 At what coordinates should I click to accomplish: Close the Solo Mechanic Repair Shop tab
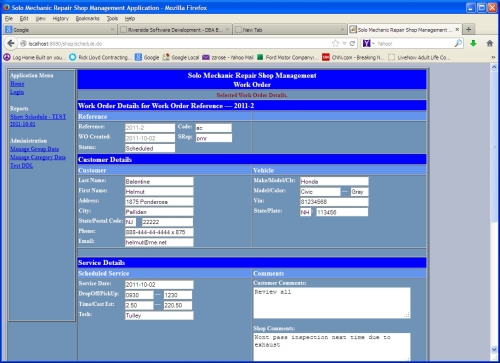tap(457, 29)
